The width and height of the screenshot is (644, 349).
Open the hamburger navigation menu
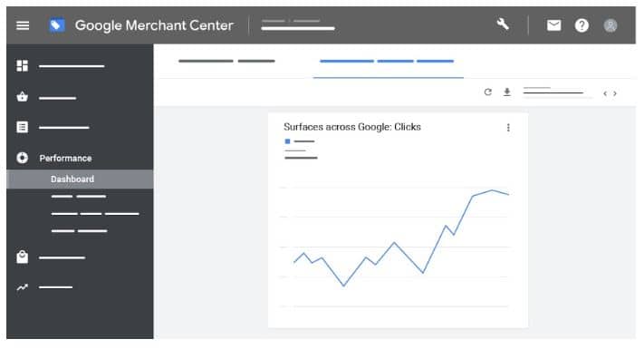coord(23,25)
